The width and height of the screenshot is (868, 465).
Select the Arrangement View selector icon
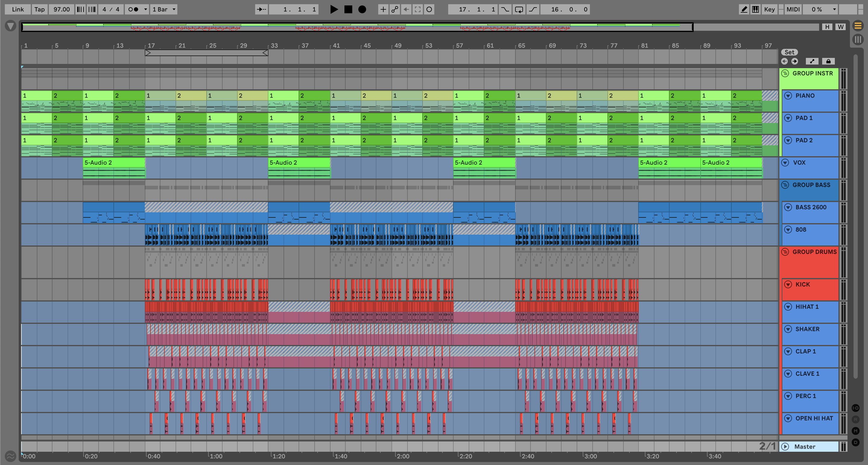click(x=858, y=26)
